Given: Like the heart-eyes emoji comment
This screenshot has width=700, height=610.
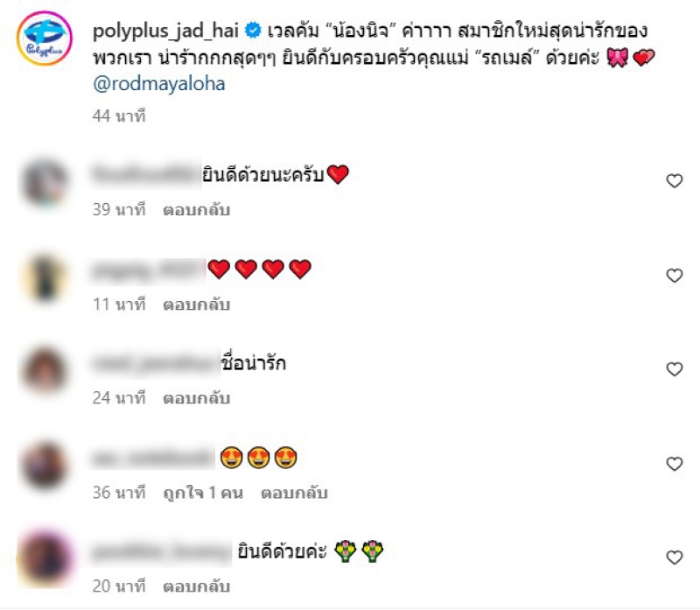Looking at the screenshot, I should [674, 464].
